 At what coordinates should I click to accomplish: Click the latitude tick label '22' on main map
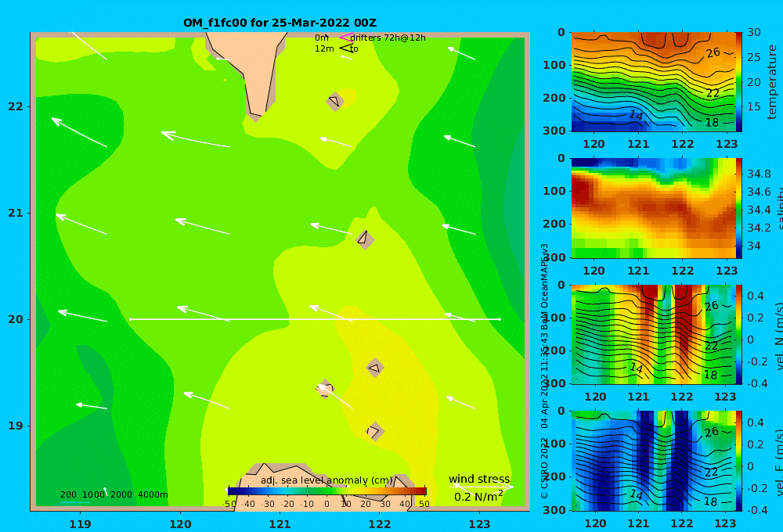(x=16, y=106)
